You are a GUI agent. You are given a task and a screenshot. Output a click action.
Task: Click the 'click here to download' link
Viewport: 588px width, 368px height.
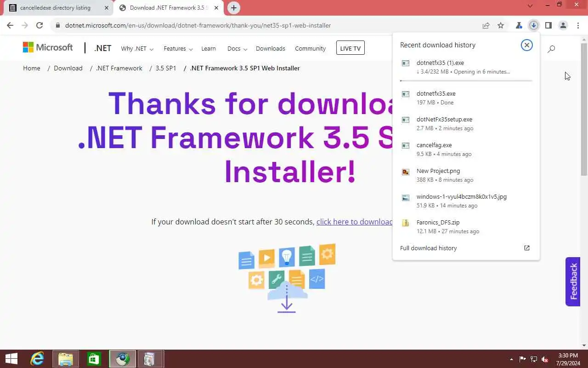pyautogui.click(x=354, y=222)
